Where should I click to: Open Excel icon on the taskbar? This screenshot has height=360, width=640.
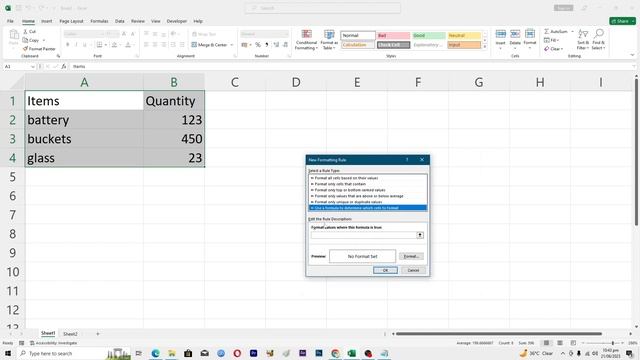coord(351,353)
